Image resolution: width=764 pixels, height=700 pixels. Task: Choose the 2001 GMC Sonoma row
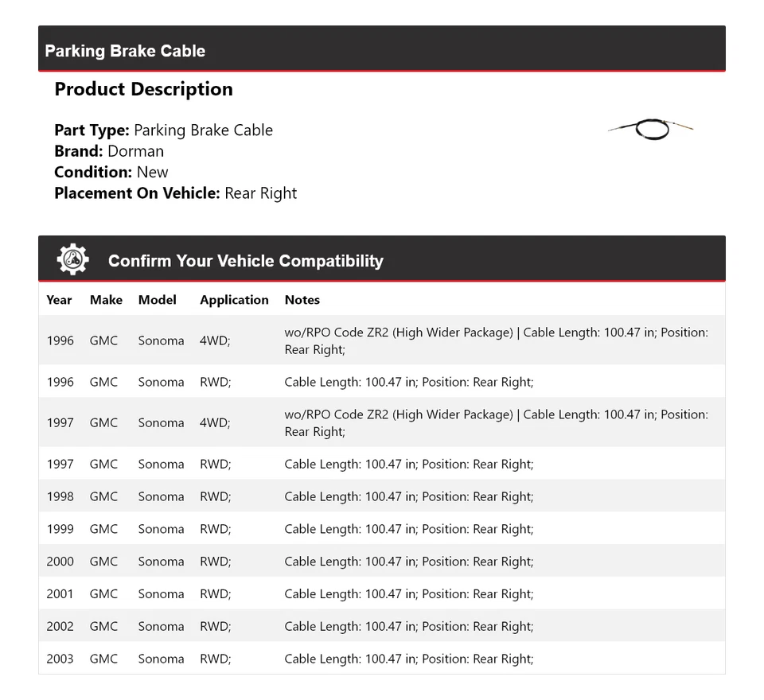pos(381,594)
